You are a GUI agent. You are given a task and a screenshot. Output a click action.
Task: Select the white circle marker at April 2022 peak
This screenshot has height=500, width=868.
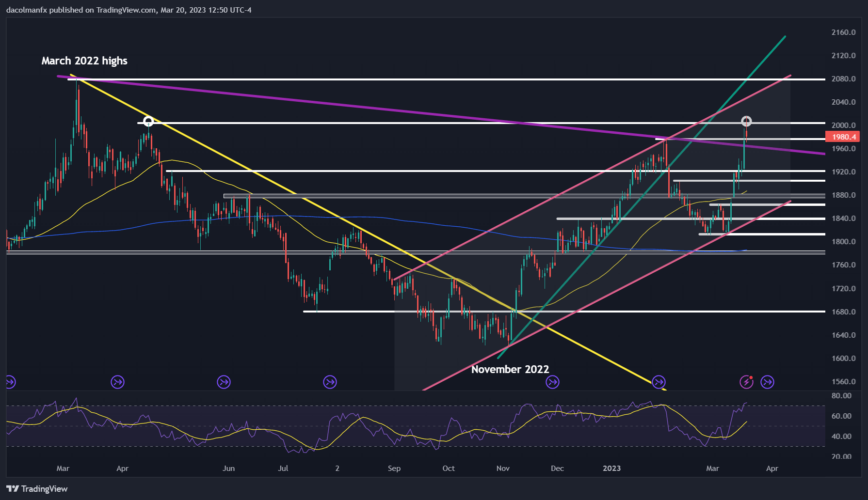click(149, 121)
